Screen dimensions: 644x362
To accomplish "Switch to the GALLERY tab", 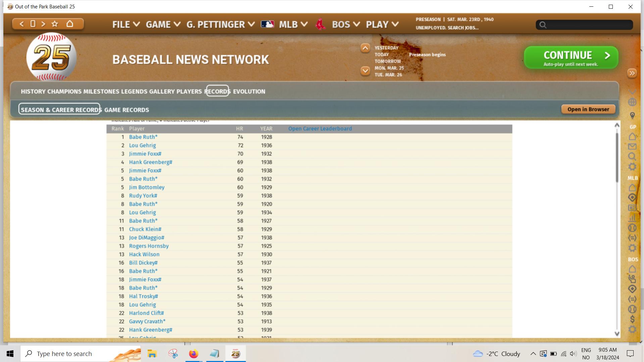I will (x=162, y=92).
